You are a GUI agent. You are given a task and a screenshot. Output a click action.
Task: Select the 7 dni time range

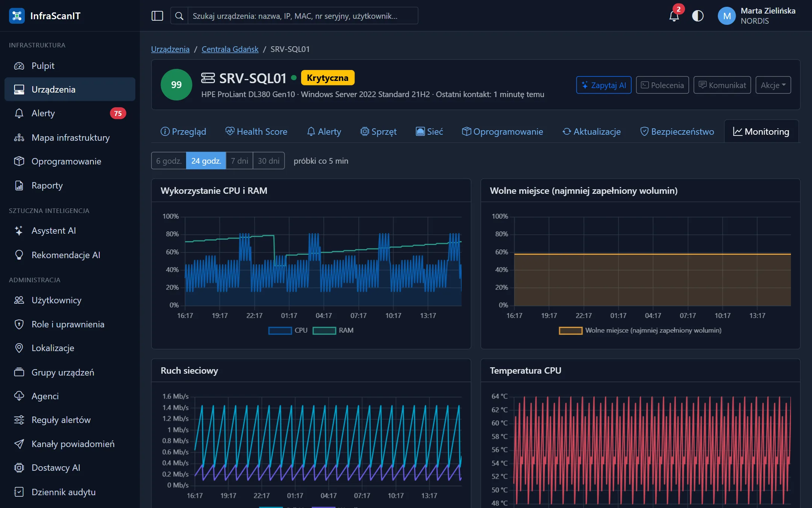239,161
